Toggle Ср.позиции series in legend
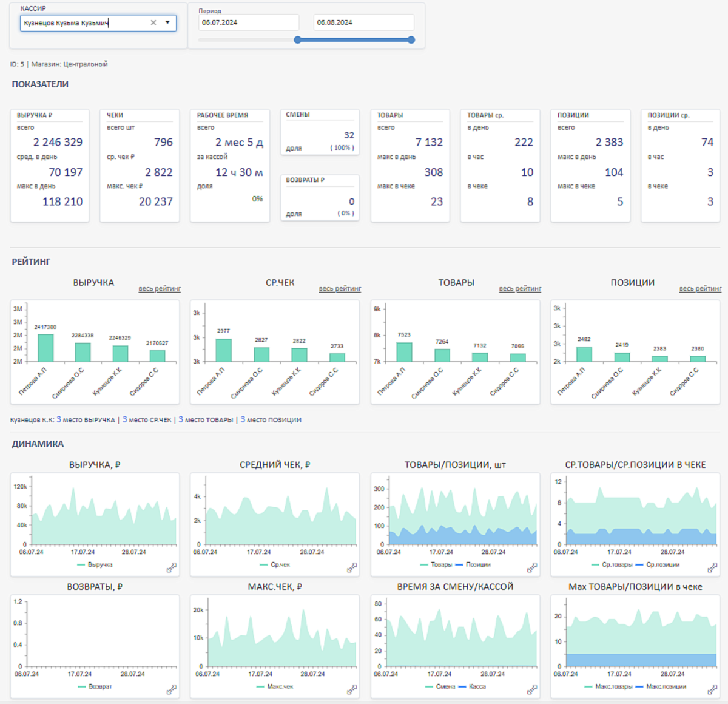Screen dimensions: 728x704 click(x=662, y=565)
